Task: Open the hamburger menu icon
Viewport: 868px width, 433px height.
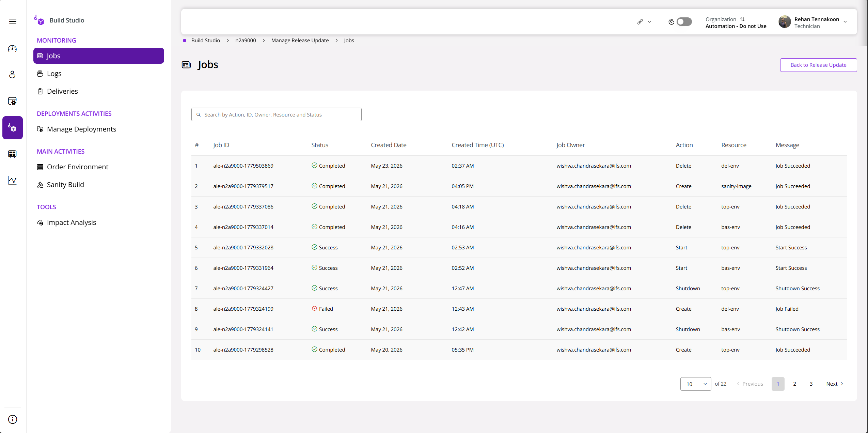Action: tap(13, 21)
